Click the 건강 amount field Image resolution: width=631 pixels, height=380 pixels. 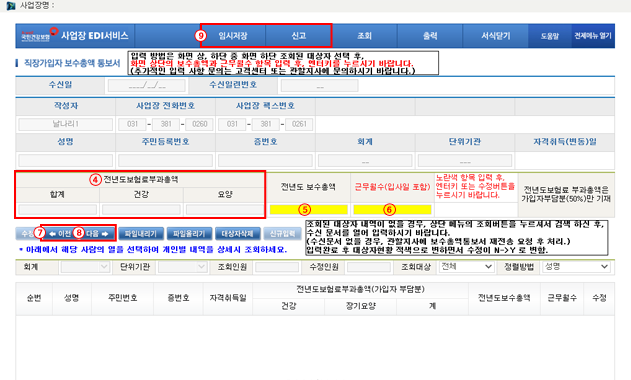tap(141, 209)
